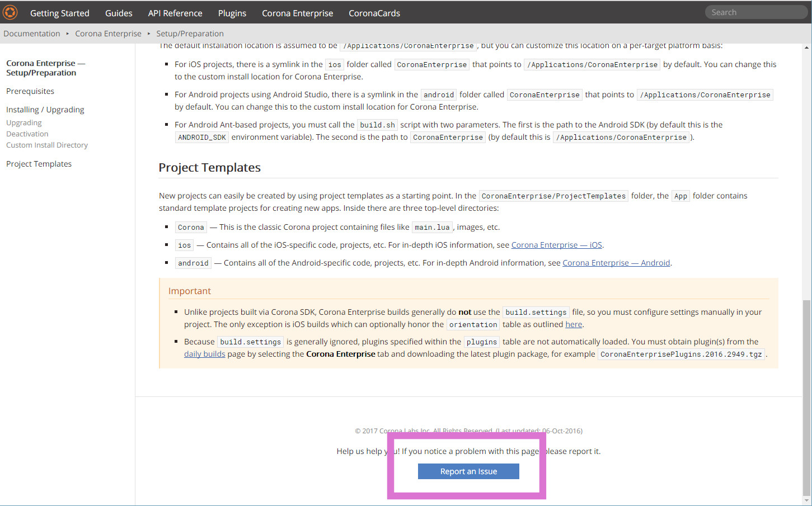This screenshot has height=506, width=812.
Task: Click the 'CoronaEnterprise/ProjectTemplates' code text
Action: click(x=553, y=196)
